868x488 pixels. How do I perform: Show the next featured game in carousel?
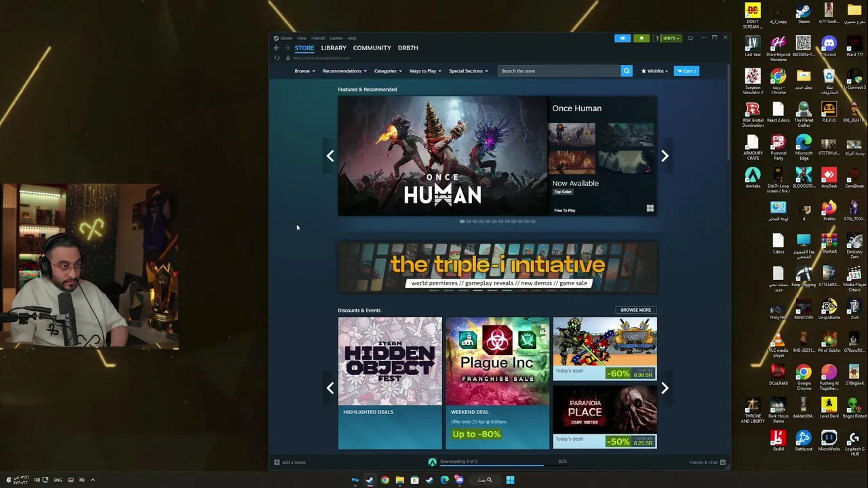[665, 156]
